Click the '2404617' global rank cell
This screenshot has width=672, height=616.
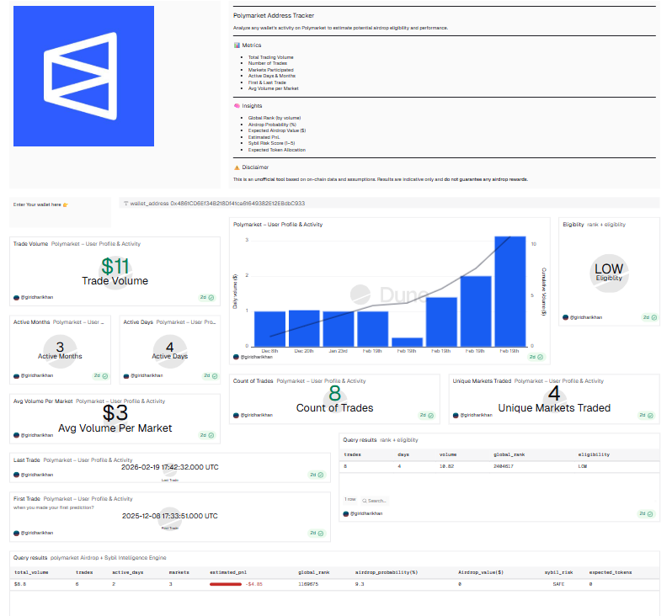coord(503,466)
